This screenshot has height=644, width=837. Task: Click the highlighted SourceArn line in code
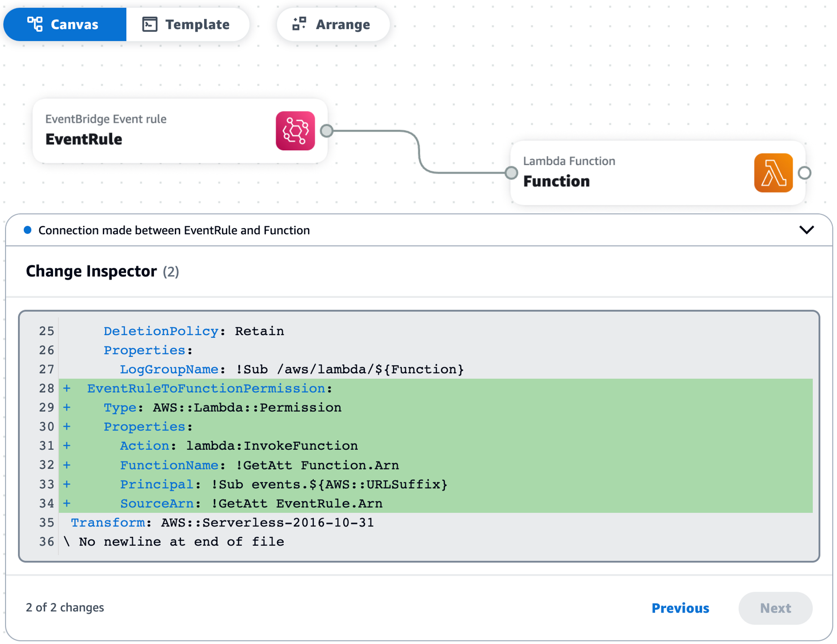[x=251, y=503]
